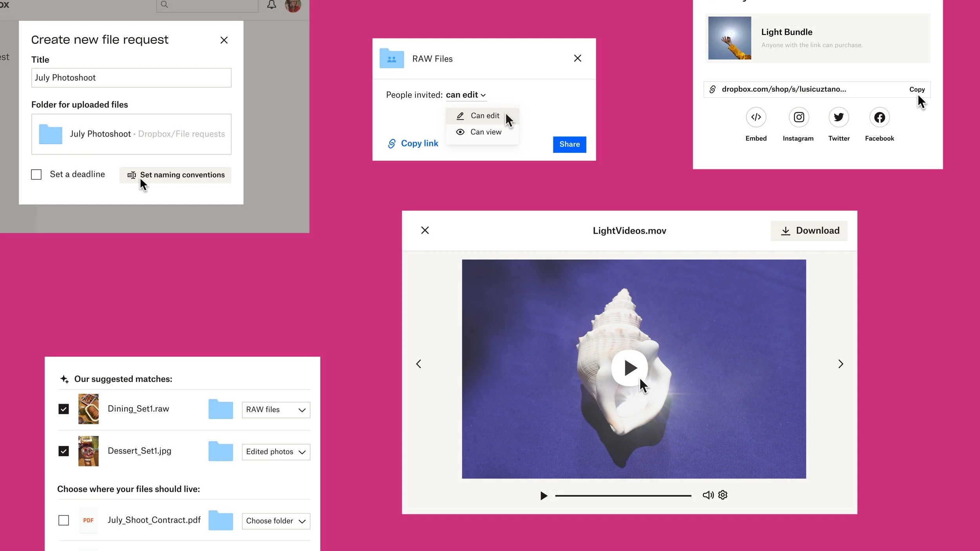Click Share on the RAW Files dialog
The width and height of the screenshot is (980, 551).
pos(569,144)
